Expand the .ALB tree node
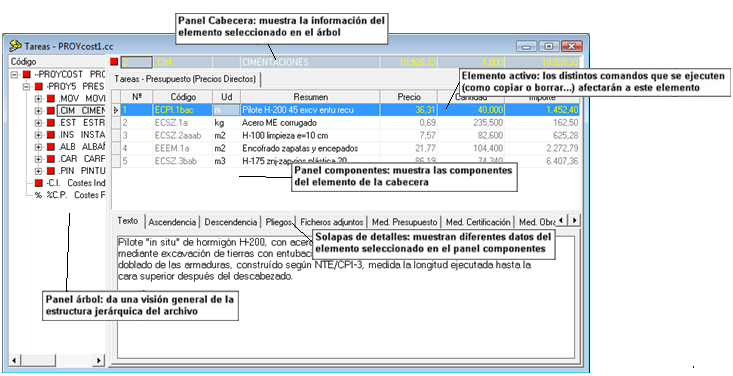The image size is (733, 376). [x=38, y=147]
